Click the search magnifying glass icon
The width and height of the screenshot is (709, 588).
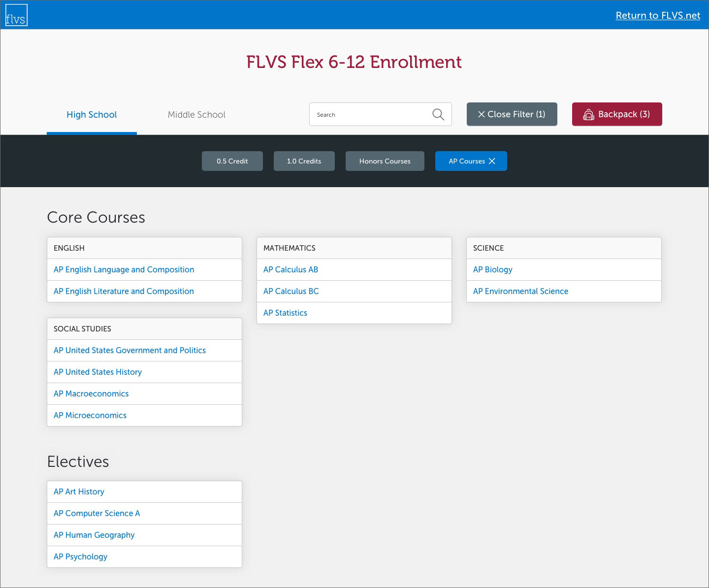438,115
